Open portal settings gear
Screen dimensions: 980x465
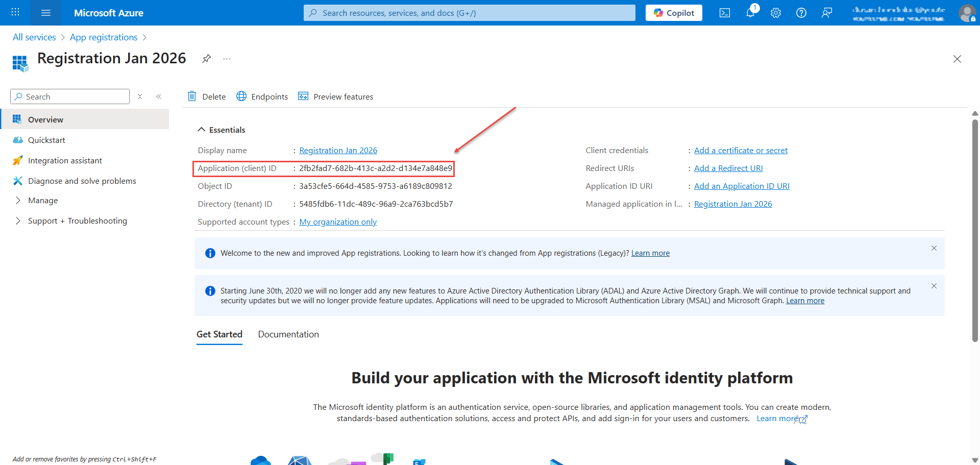click(775, 13)
